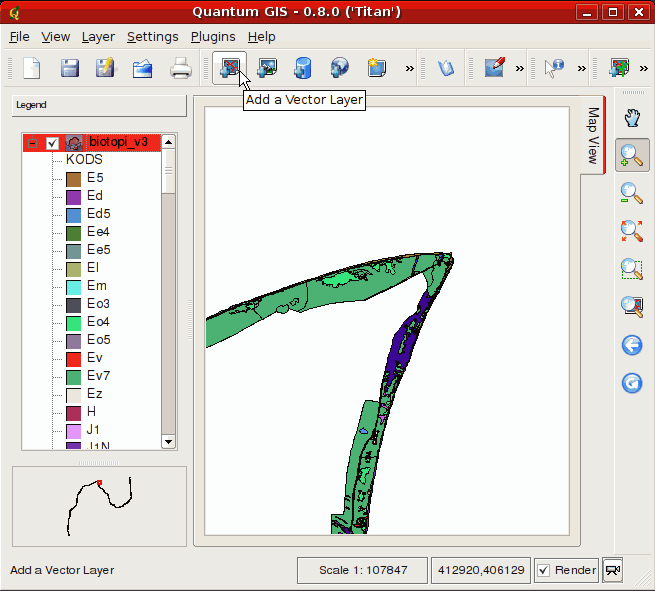
Task: Click the overview map thumbnail
Action: click(x=99, y=506)
